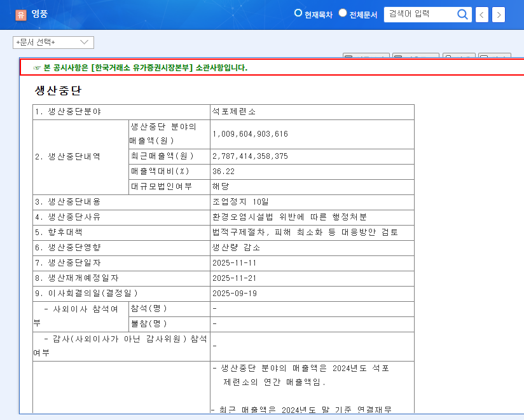Click the magnifier search icon
Screen dimensions: 524x420
(462, 15)
